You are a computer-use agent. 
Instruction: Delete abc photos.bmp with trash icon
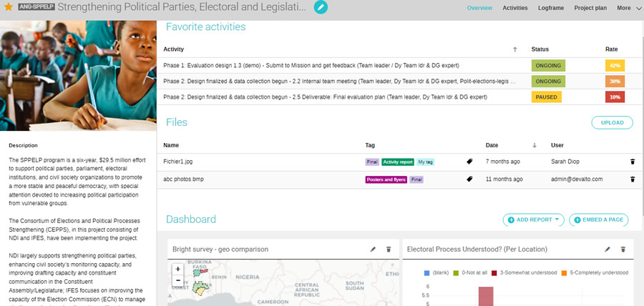pos(633,179)
